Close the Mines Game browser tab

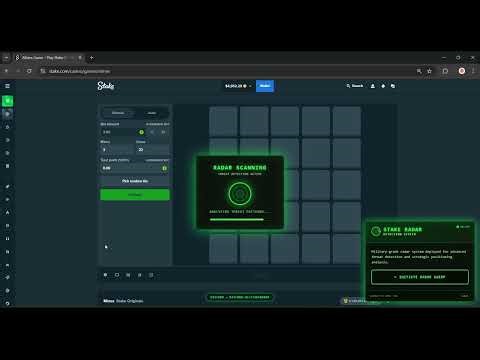[80, 58]
